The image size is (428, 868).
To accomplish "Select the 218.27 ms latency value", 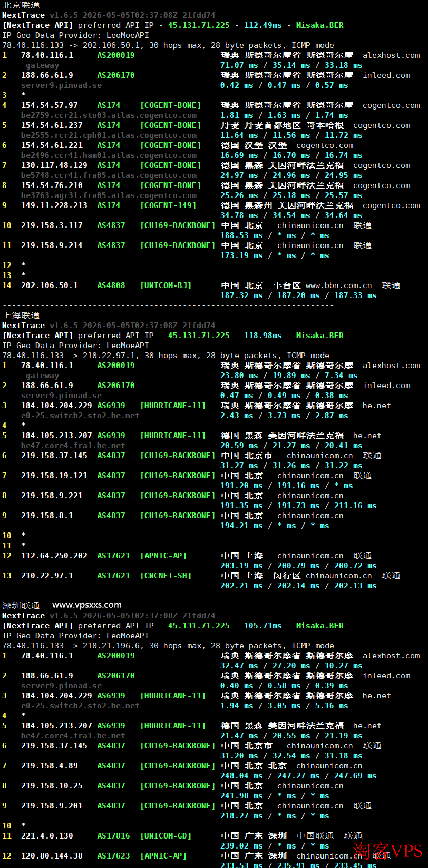I will point(241,816).
